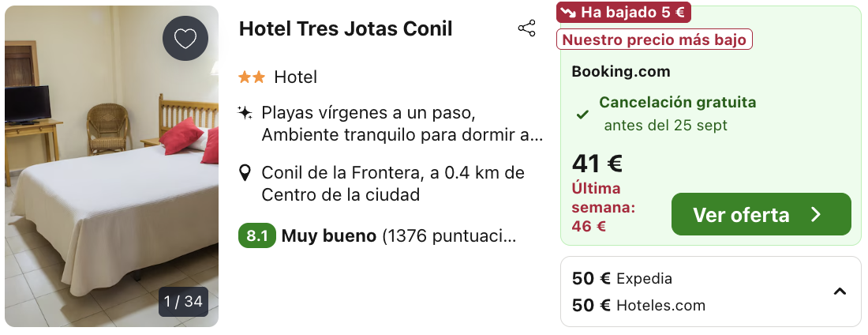Open Hotel Tres Jotas Conil title
Viewport: 868px width, 335px height.
(346, 29)
